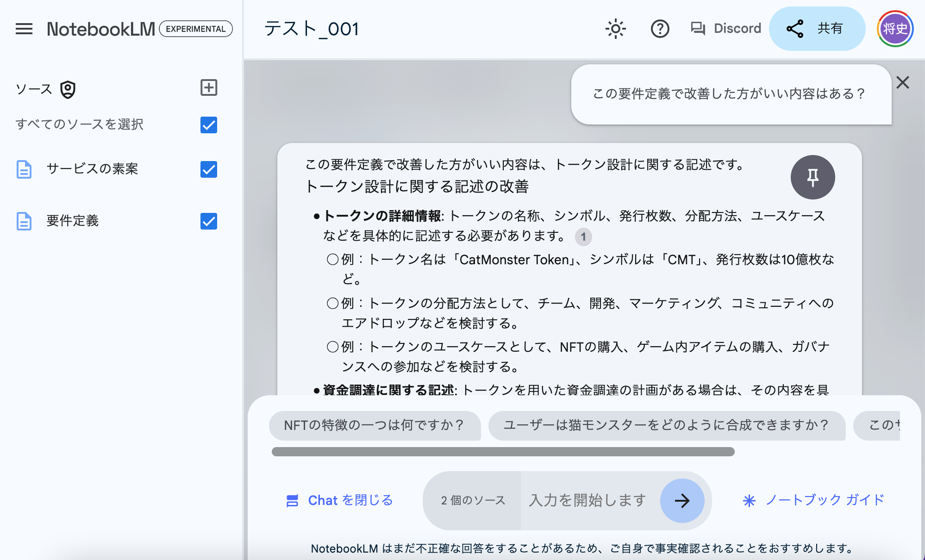Open the help question mark icon
The height and width of the screenshot is (560, 925).
click(660, 29)
